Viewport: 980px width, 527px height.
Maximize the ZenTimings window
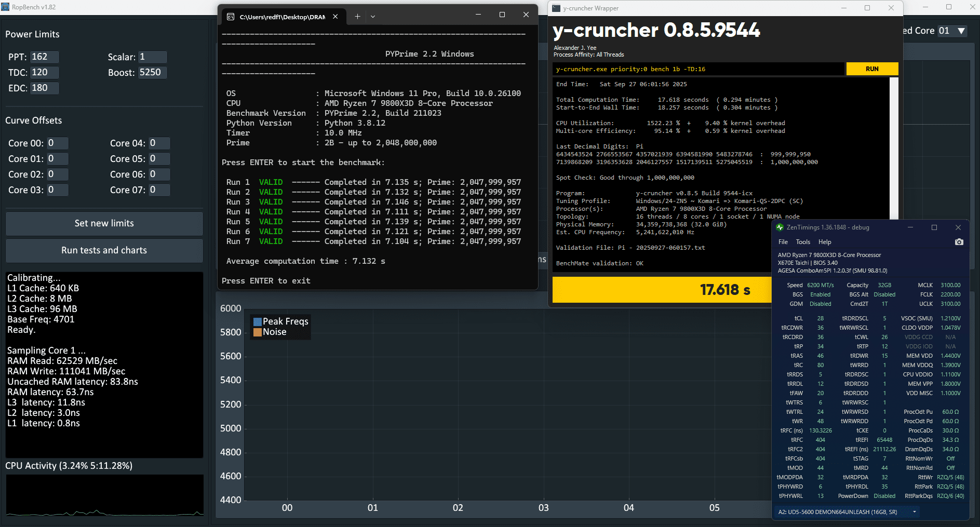934,227
